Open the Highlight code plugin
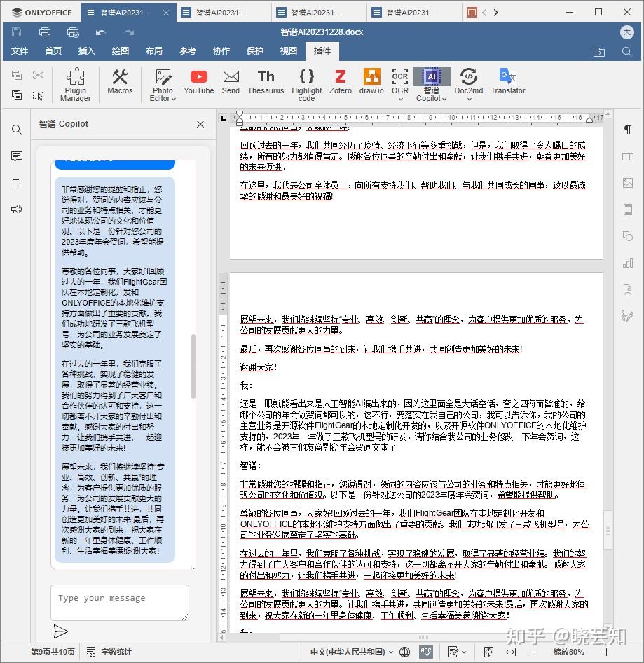644x663 pixels. coord(306,85)
